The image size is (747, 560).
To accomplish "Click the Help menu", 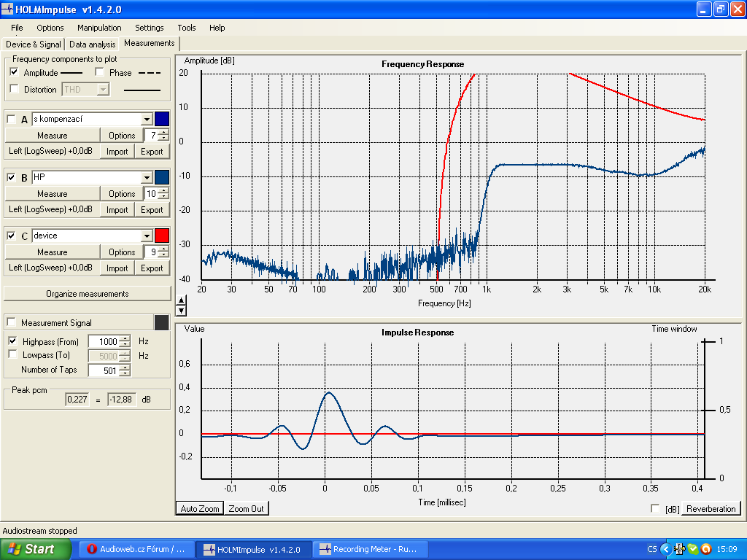I will click(x=217, y=28).
